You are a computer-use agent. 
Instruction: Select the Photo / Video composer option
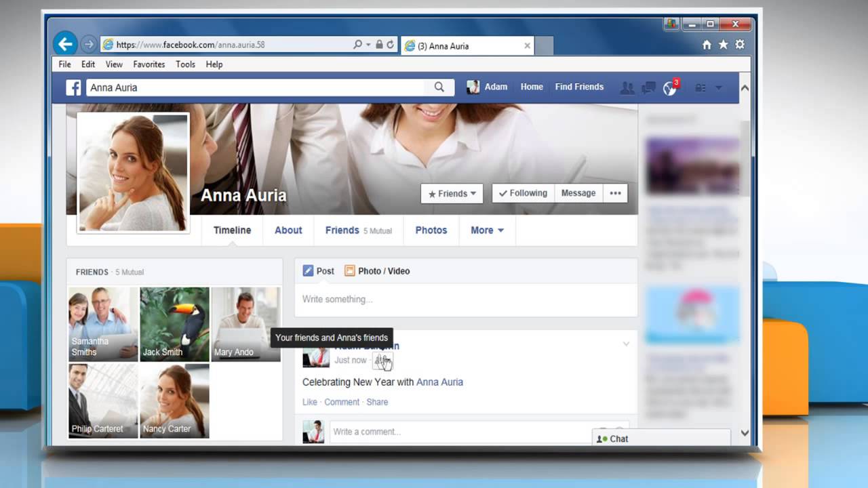[x=377, y=271]
